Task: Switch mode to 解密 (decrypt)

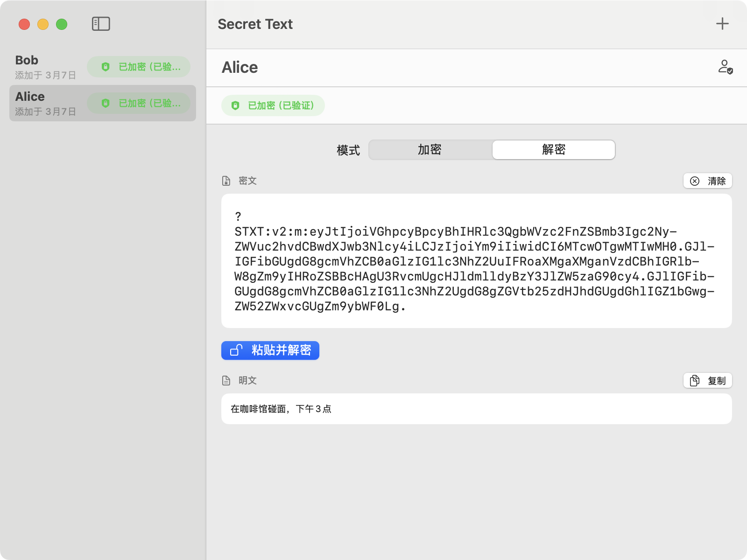Action: [554, 150]
